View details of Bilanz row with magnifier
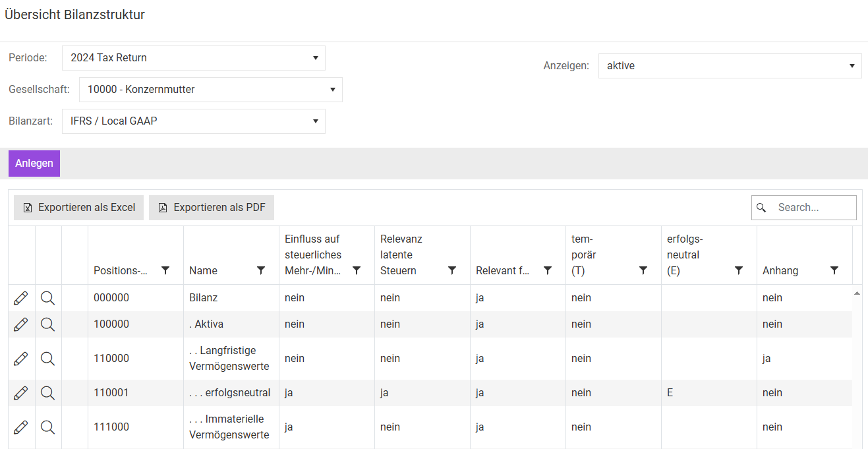868x449 pixels. [x=47, y=298]
